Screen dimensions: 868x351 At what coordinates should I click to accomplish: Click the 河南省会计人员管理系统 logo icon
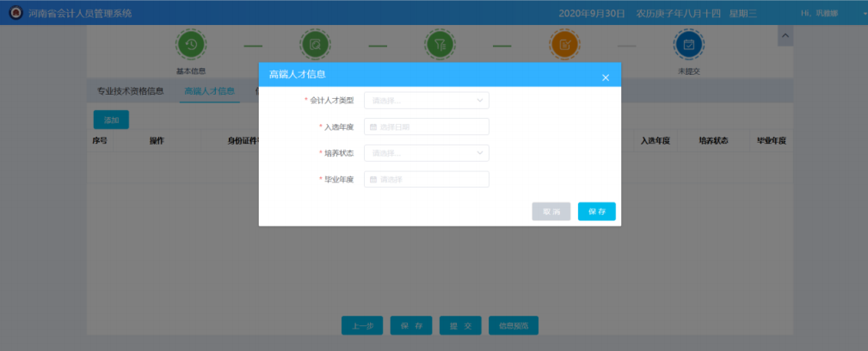(x=15, y=13)
